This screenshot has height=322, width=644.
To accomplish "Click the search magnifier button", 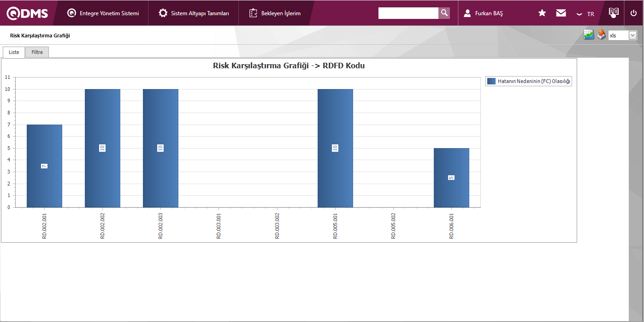I will 443,13.
